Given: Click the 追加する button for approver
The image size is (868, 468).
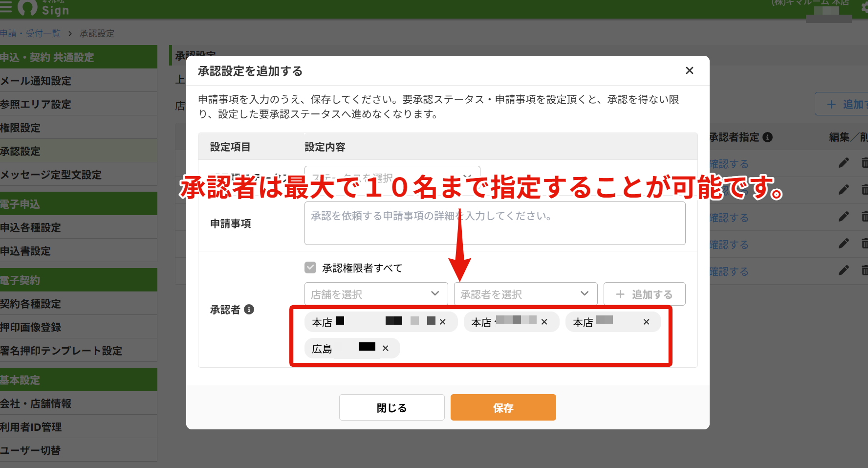Looking at the screenshot, I should (644, 294).
